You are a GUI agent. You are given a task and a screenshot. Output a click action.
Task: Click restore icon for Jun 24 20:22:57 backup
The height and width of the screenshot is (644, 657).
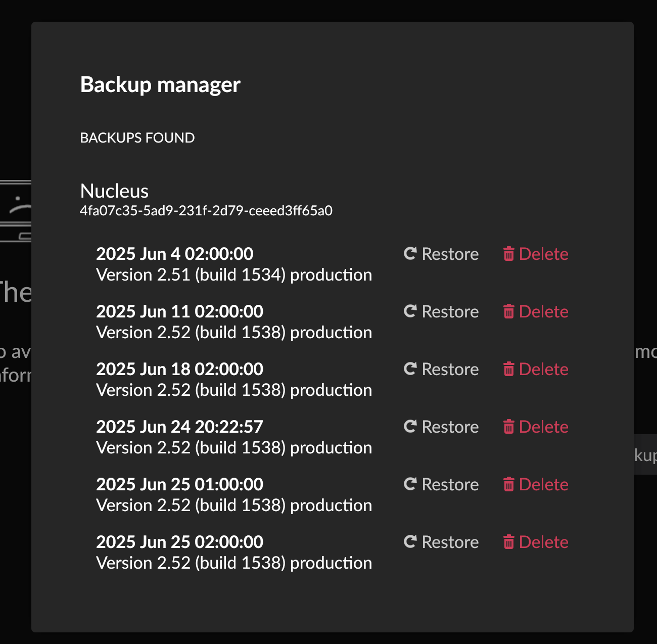click(410, 427)
